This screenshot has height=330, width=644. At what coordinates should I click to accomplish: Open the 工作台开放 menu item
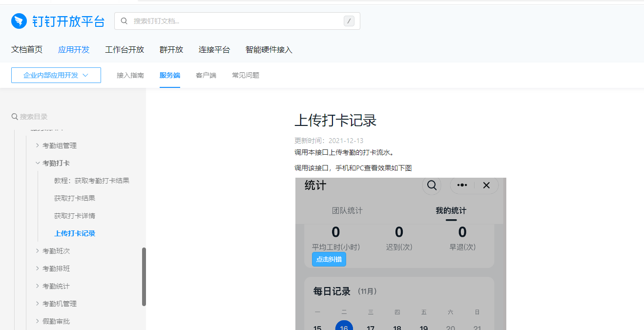pyautogui.click(x=125, y=49)
